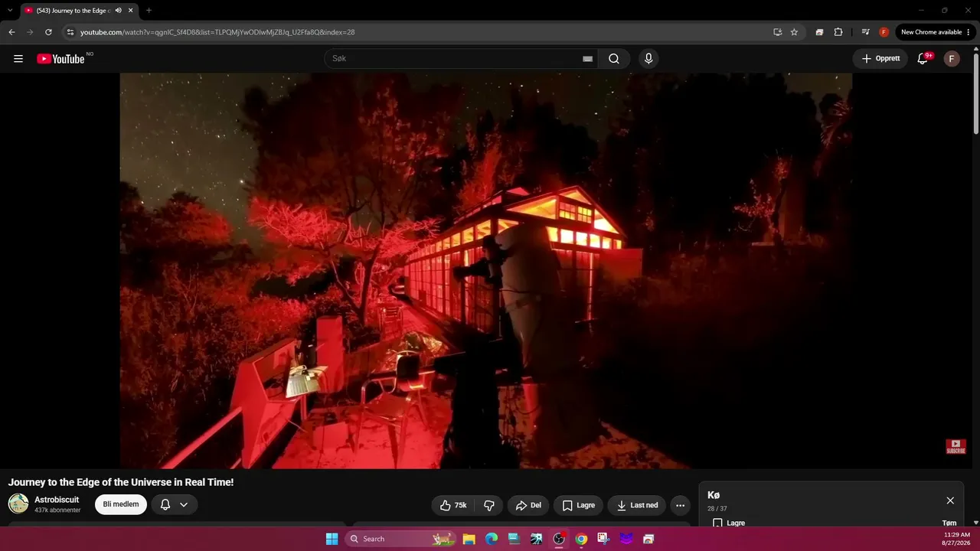
Task: Open the Chrome profile avatar
Action: pyautogui.click(x=884, y=32)
